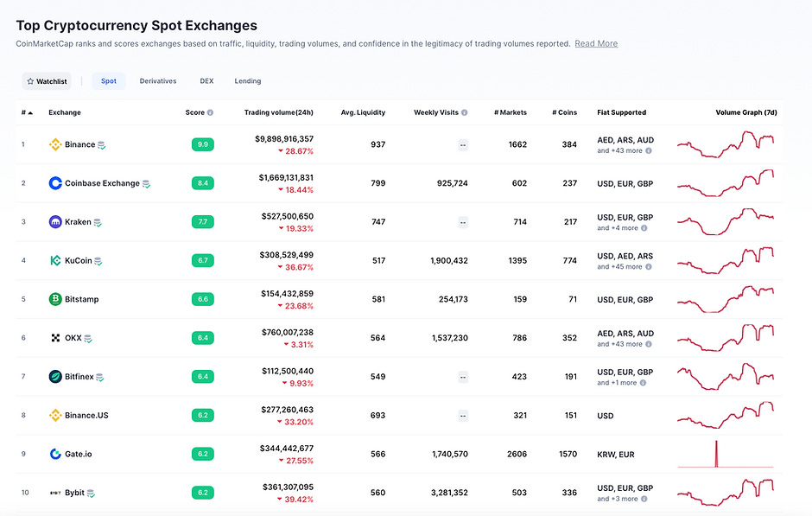Click Gate.io's 2606 markets value

[517, 454]
